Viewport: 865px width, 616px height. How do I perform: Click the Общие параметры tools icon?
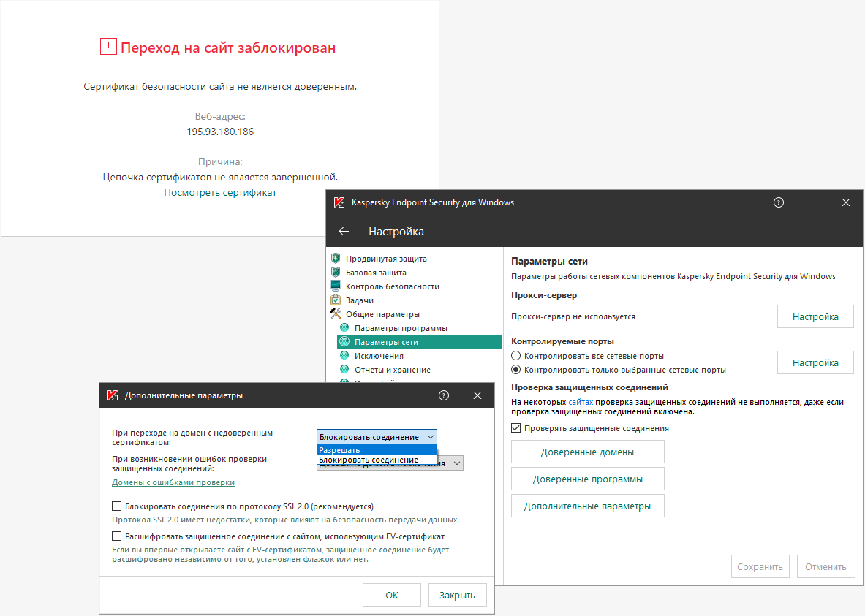pyautogui.click(x=336, y=313)
